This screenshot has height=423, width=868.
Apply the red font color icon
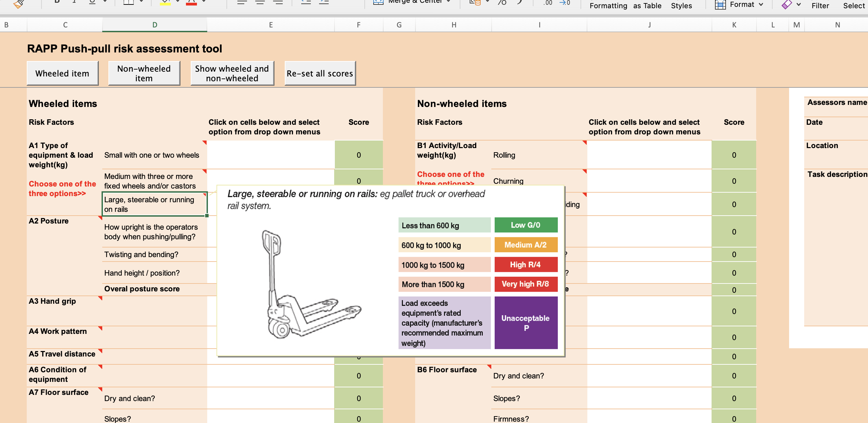(191, 2)
